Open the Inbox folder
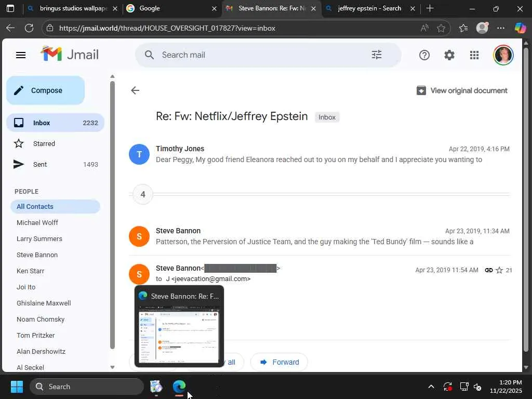The height and width of the screenshot is (399, 532). [x=55, y=123]
